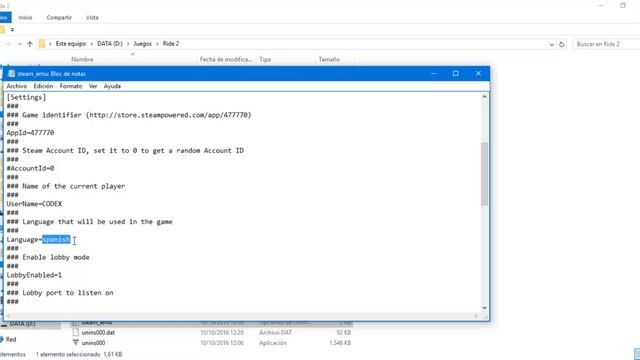This screenshot has width=640, height=360.
Task: Sort by the Fecha de modificación column header
Action: (x=226, y=60)
